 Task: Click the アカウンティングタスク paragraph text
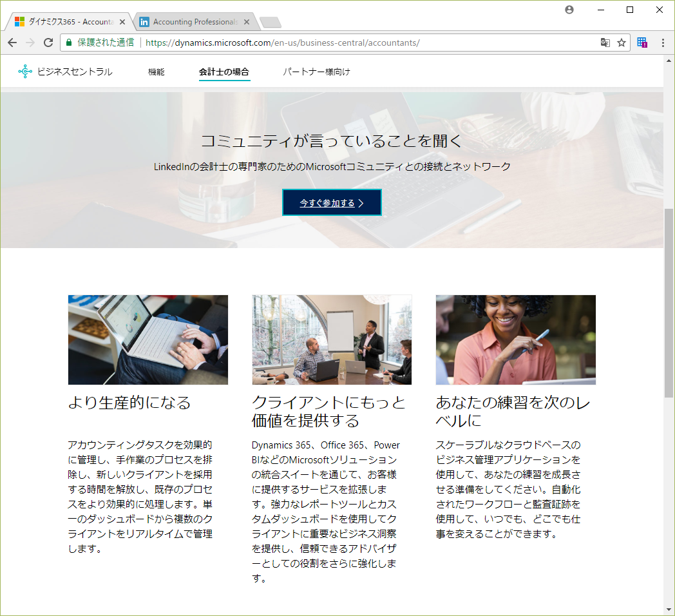(140, 497)
